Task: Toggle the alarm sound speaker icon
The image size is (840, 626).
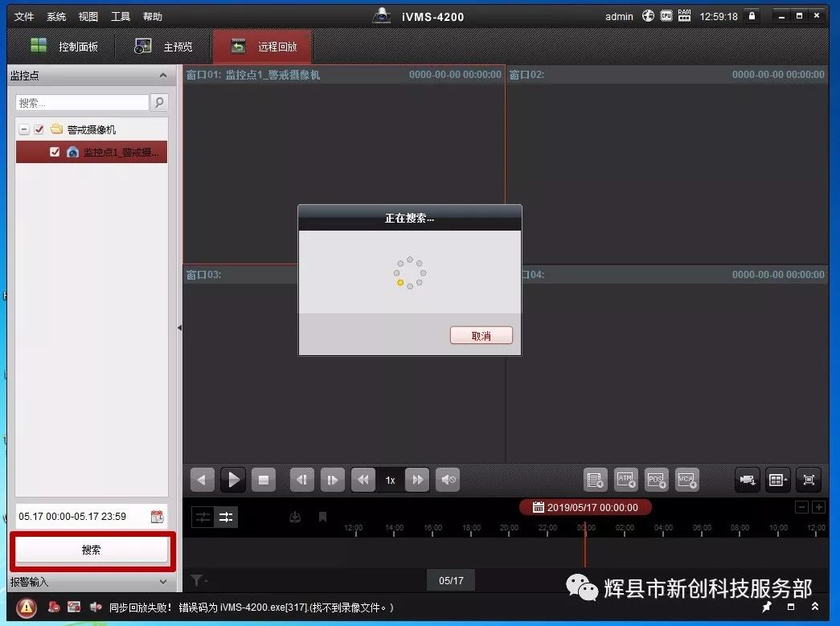Action: [x=96, y=607]
